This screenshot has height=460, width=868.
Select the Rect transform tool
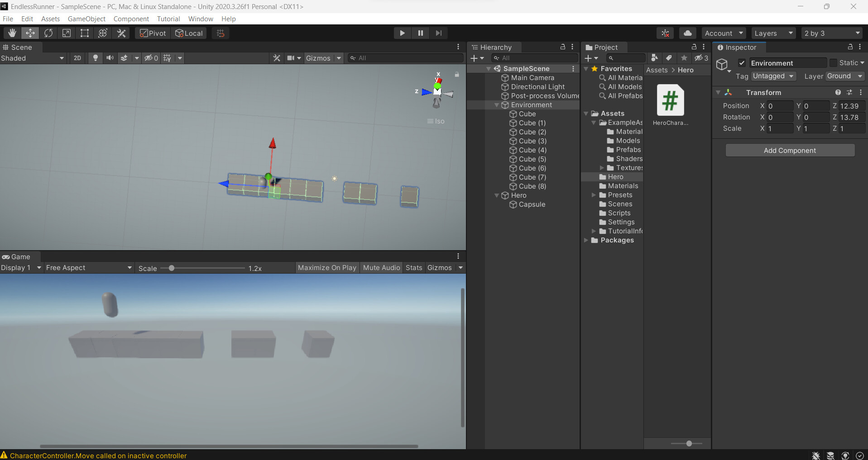[84, 33]
